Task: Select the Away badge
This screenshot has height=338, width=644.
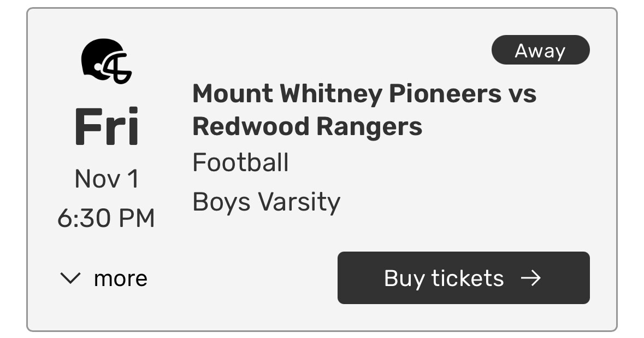Action: [x=541, y=50]
